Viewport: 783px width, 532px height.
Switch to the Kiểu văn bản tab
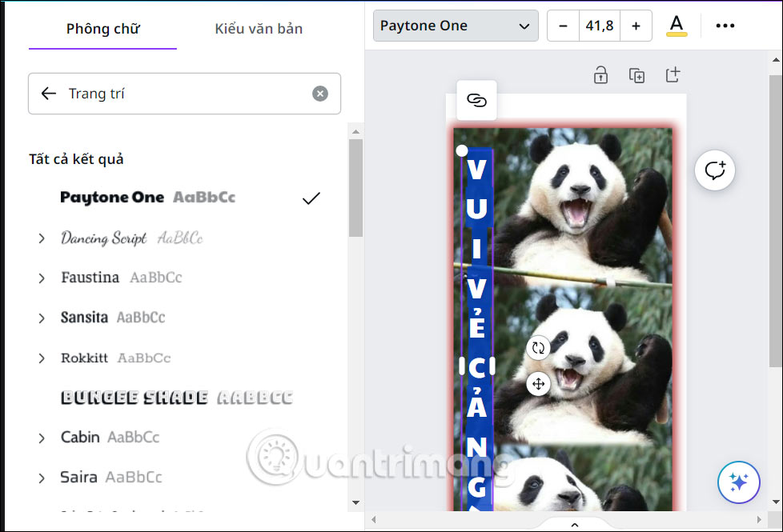coord(258,28)
